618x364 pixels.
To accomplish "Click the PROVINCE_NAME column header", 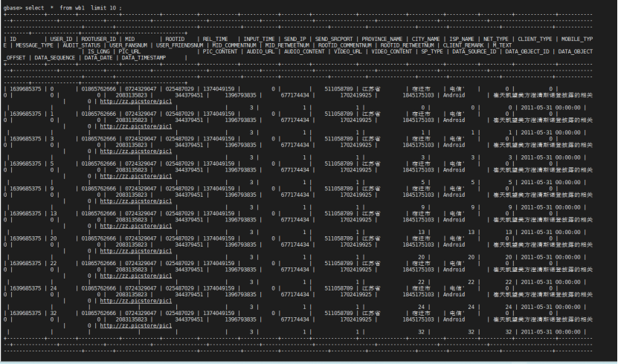I will (382, 39).
